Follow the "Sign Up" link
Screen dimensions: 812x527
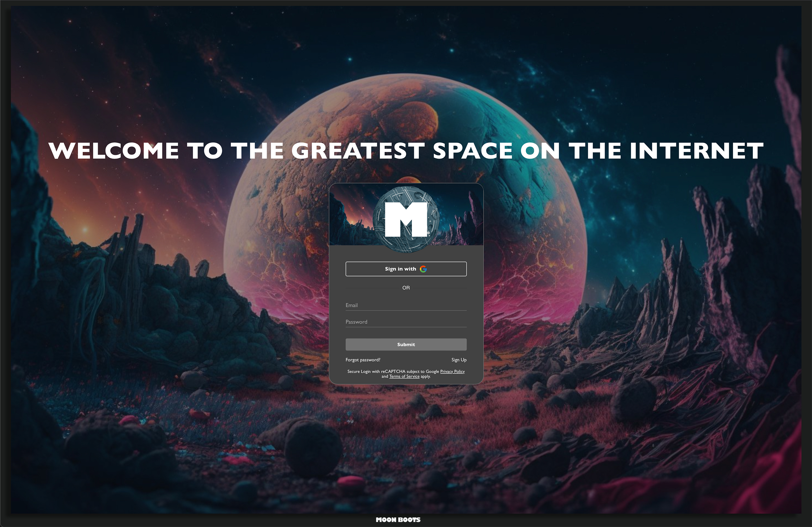click(459, 360)
